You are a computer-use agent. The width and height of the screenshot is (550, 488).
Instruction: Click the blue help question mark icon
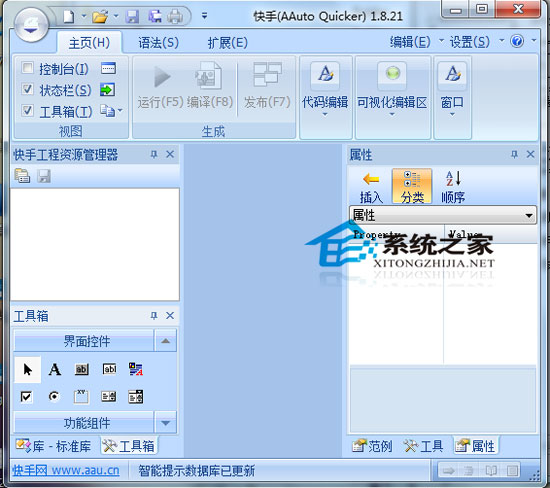[517, 41]
